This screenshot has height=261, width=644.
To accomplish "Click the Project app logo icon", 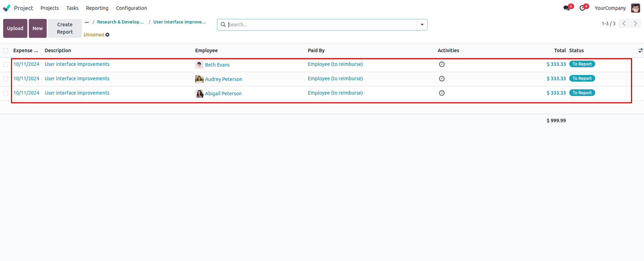I will click(7, 8).
